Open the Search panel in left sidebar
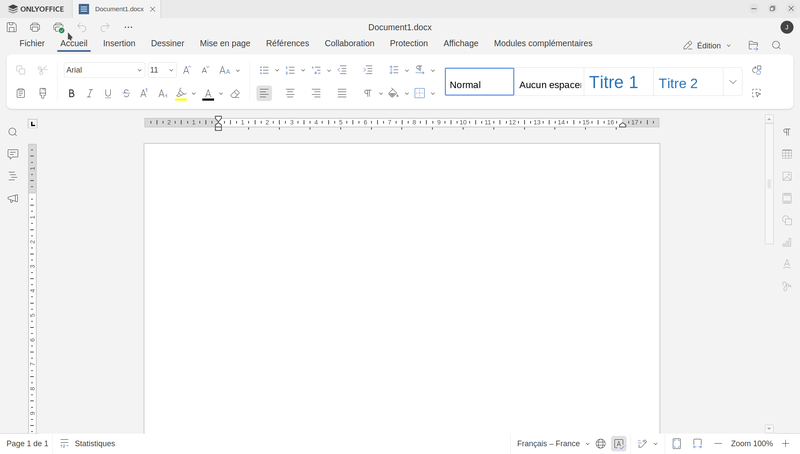The image size is (800, 454). tap(13, 132)
